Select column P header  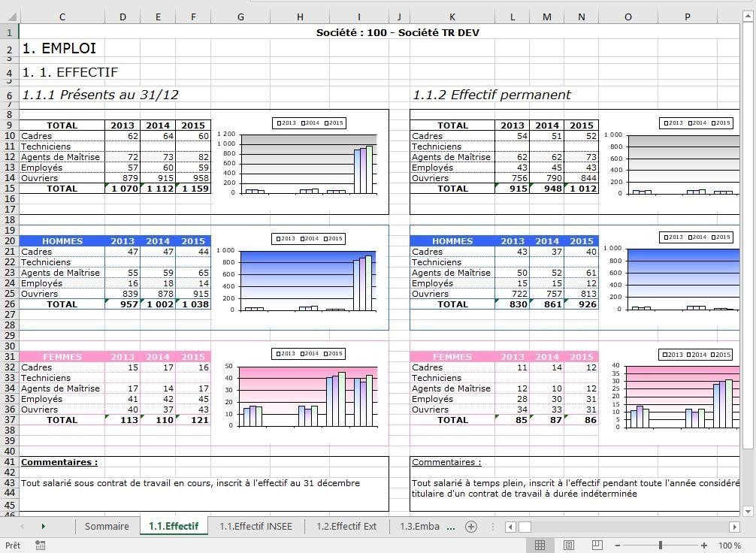coord(687,17)
